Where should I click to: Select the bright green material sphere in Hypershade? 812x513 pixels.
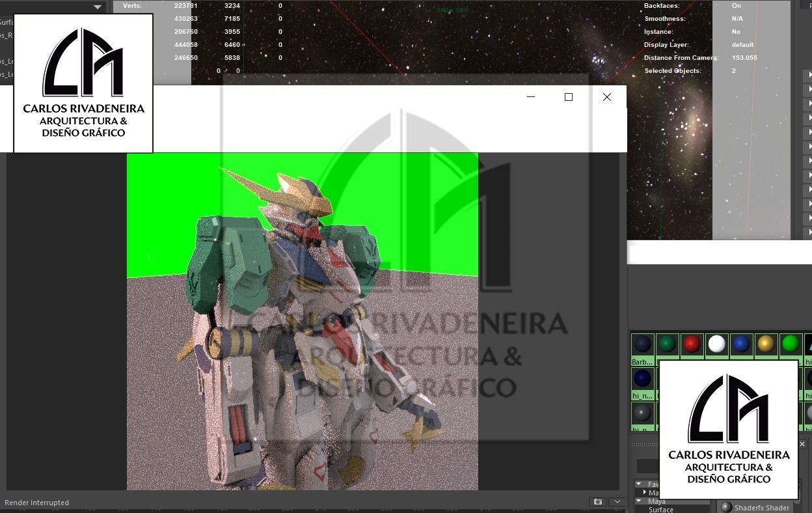(x=791, y=344)
